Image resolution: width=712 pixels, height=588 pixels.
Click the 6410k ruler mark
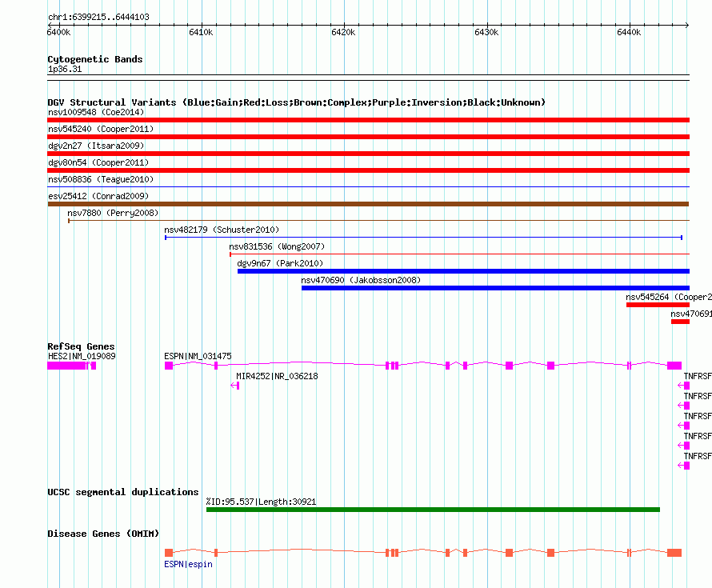(201, 32)
